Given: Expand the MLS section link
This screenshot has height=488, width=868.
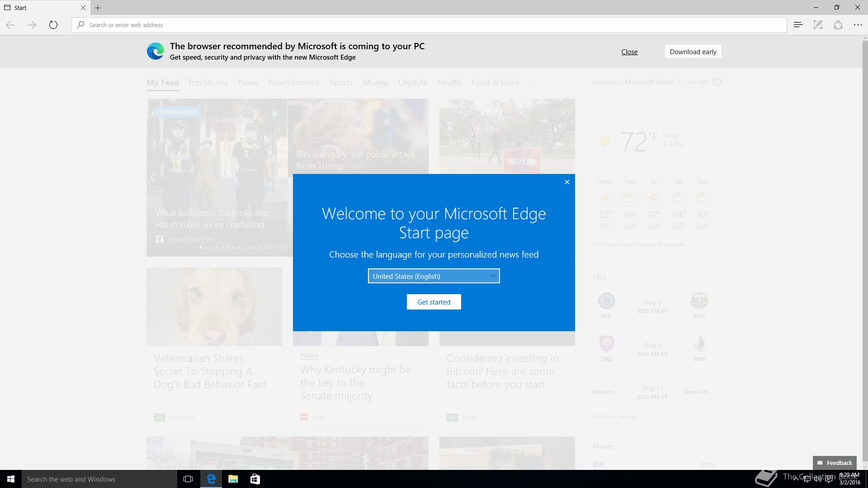Looking at the screenshot, I should click(x=603, y=277).
